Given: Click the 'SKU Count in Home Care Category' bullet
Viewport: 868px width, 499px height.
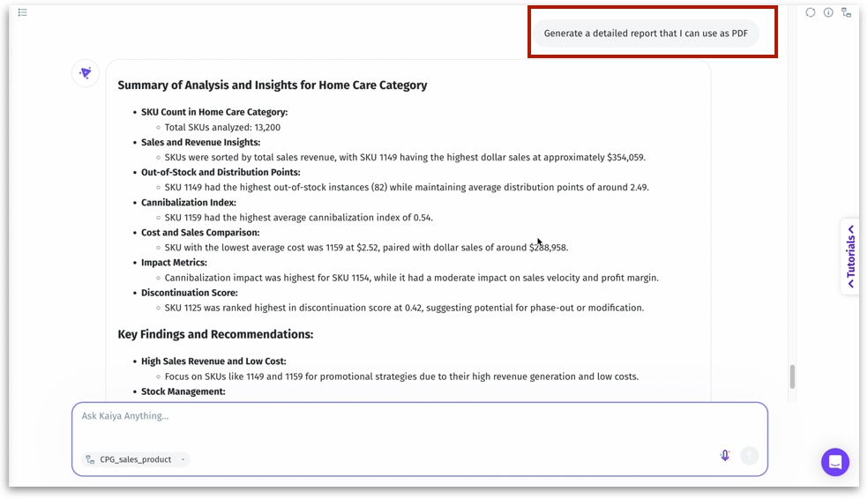Looking at the screenshot, I should [214, 112].
